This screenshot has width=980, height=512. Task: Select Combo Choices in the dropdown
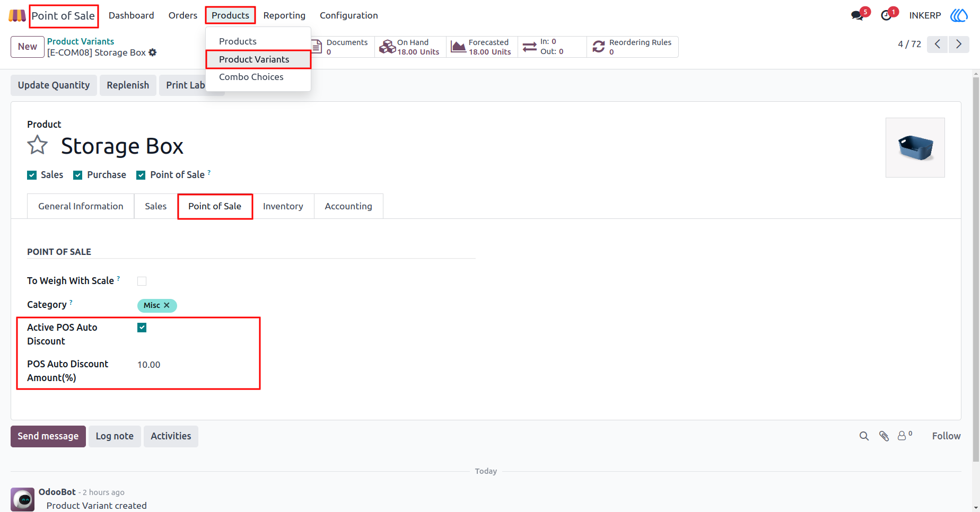251,77
